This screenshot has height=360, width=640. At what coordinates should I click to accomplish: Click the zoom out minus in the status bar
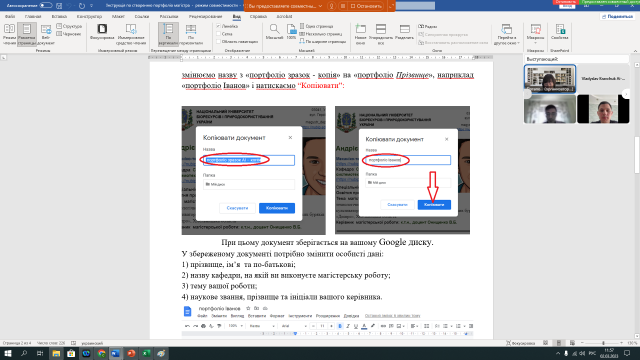pos(583,343)
